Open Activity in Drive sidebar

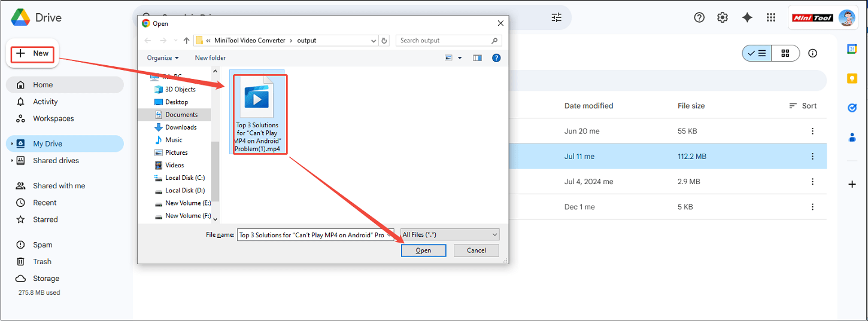coord(65,102)
